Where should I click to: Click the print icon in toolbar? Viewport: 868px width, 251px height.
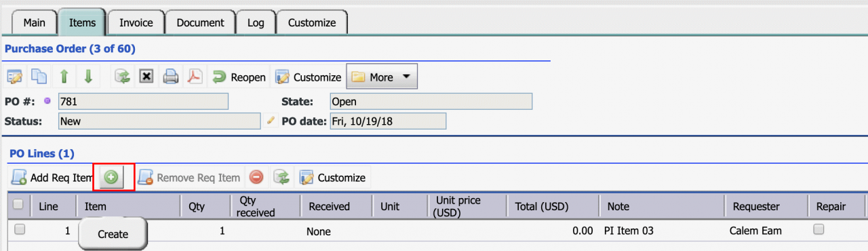tap(171, 77)
